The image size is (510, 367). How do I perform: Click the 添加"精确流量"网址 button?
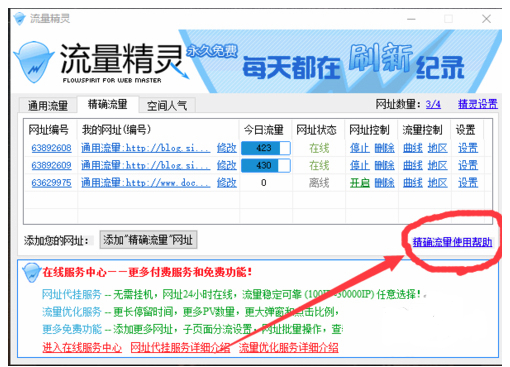tap(148, 240)
